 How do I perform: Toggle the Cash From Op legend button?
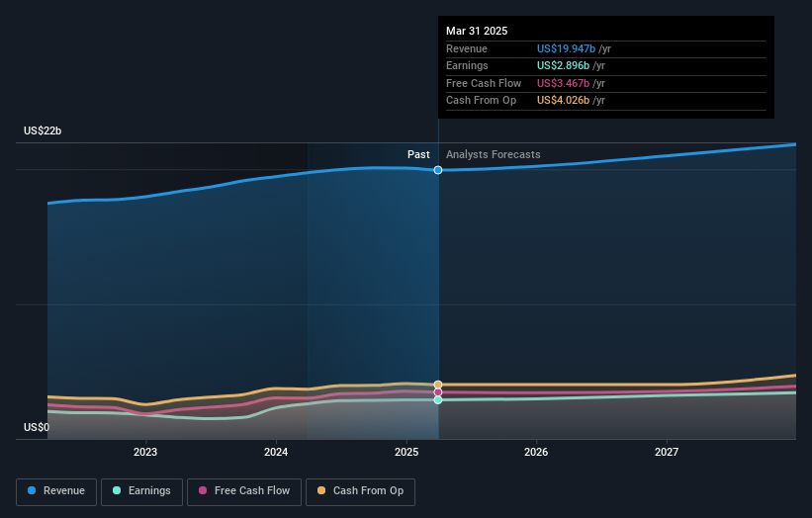click(360, 491)
